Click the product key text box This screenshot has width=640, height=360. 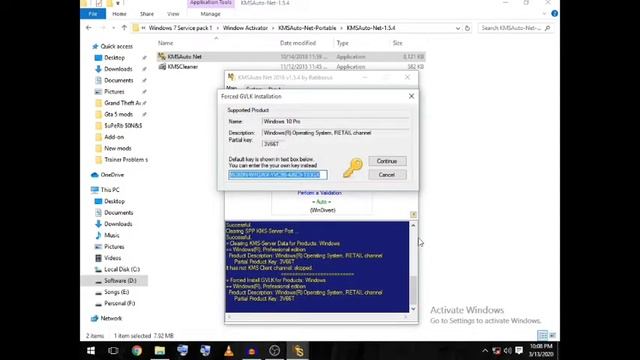tap(278, 175)
